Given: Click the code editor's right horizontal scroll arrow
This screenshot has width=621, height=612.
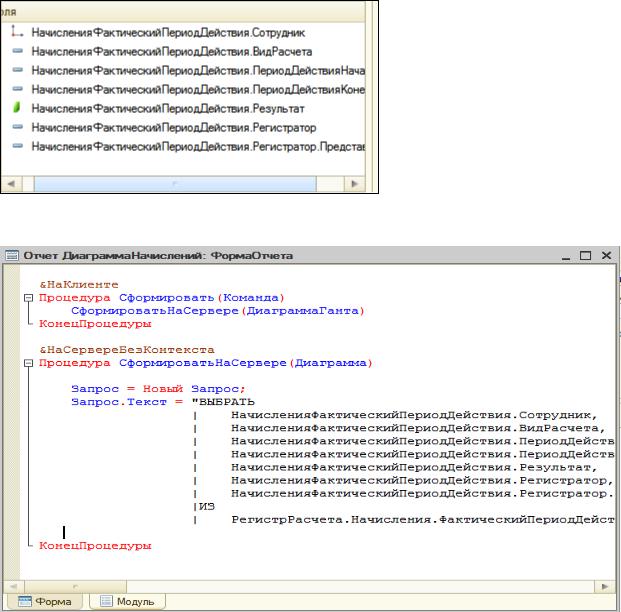Looking at the screenshot, I should [x=605, y=587].
